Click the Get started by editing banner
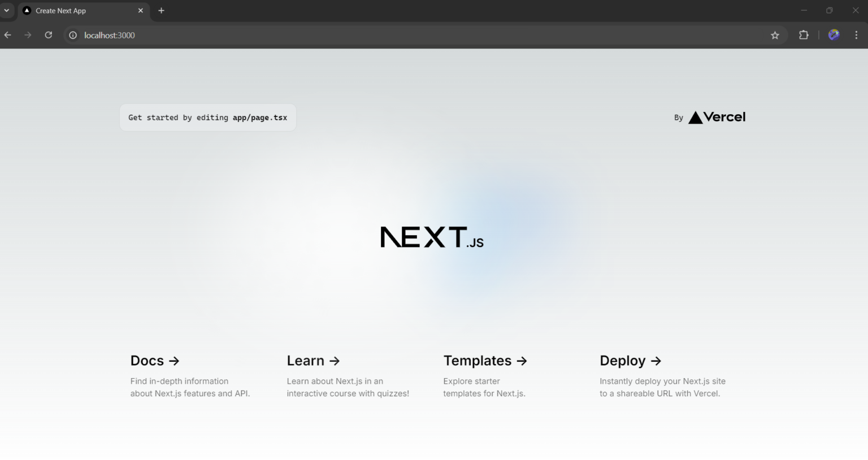The image size is (868, 460). click(208, 117)
